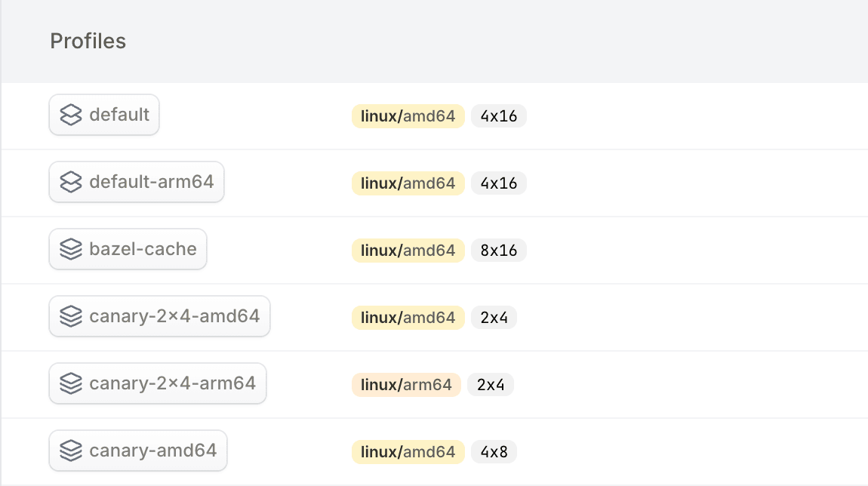The height and width of the screenshot is (486, 868).
Task: Click the layers icon of canary-2×4-arm64
Action: pos(70,383)
